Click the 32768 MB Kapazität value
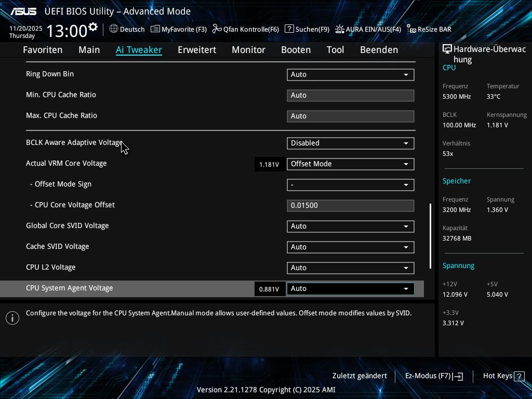 457,238
